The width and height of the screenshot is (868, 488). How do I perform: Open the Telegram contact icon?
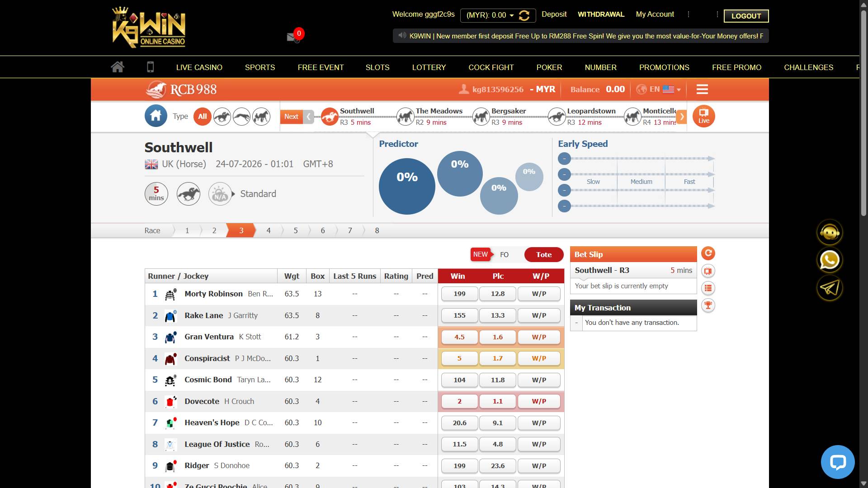click(830, 288)
